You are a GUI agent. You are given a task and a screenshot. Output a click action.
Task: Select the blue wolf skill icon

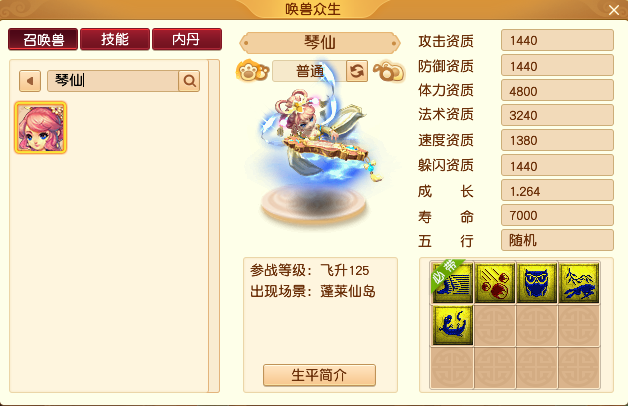[579, 283]
